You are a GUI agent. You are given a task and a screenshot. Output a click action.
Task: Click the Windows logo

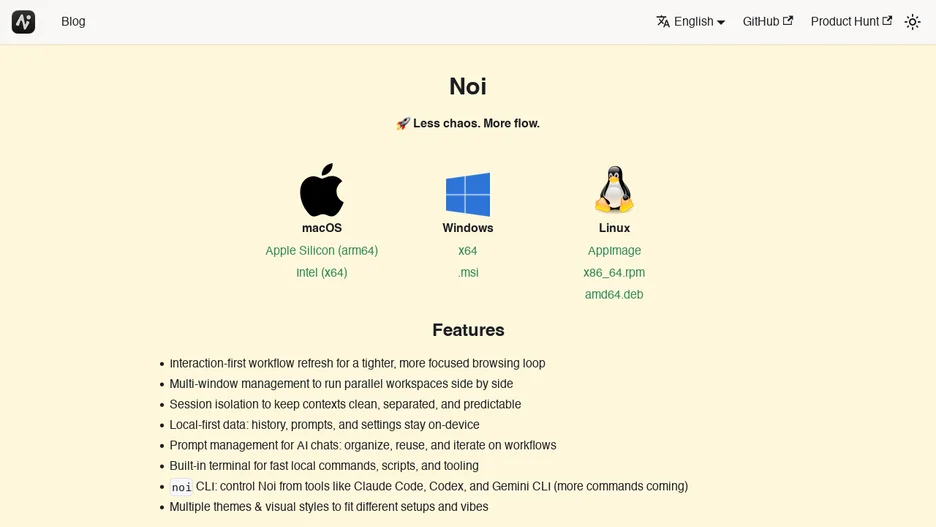[468, 195]
